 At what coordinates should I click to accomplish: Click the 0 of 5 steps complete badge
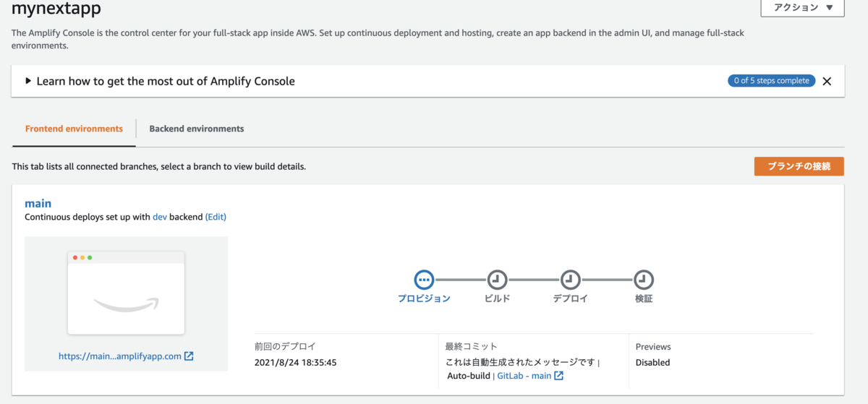[x=771, y=81]
